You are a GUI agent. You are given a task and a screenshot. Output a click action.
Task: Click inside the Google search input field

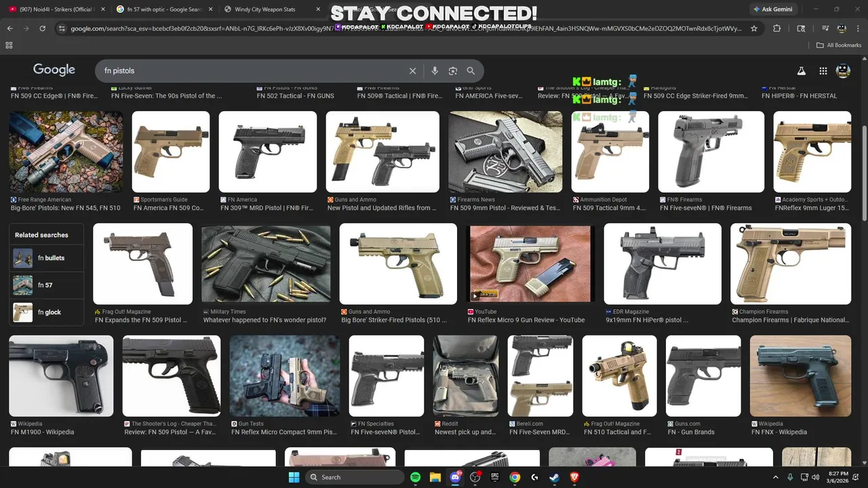(x=251, y=70)
